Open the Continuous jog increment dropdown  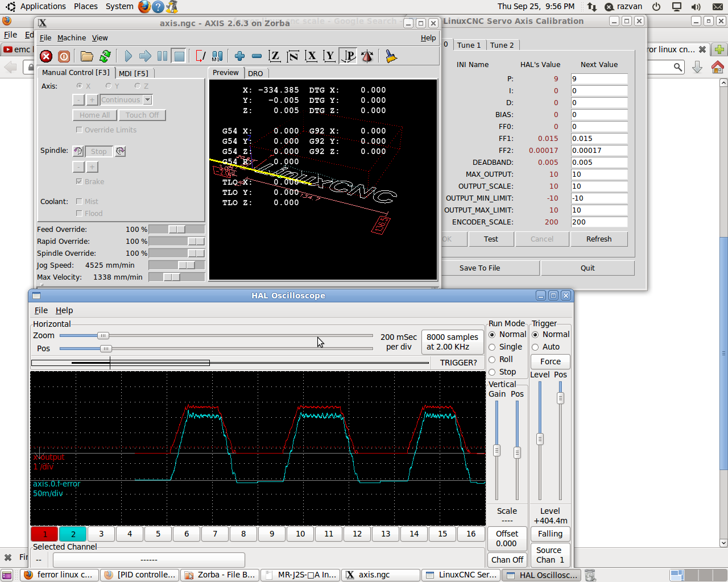pyautogui.click(x=148, y=99)
